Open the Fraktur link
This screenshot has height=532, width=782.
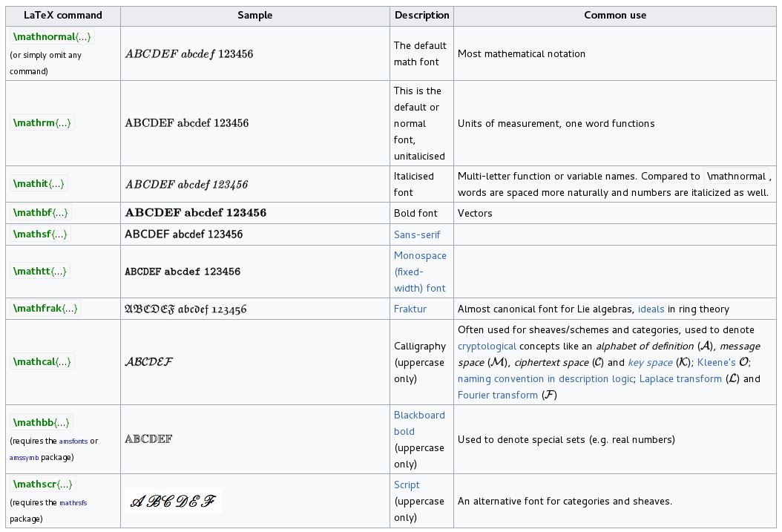coord(410,309)
